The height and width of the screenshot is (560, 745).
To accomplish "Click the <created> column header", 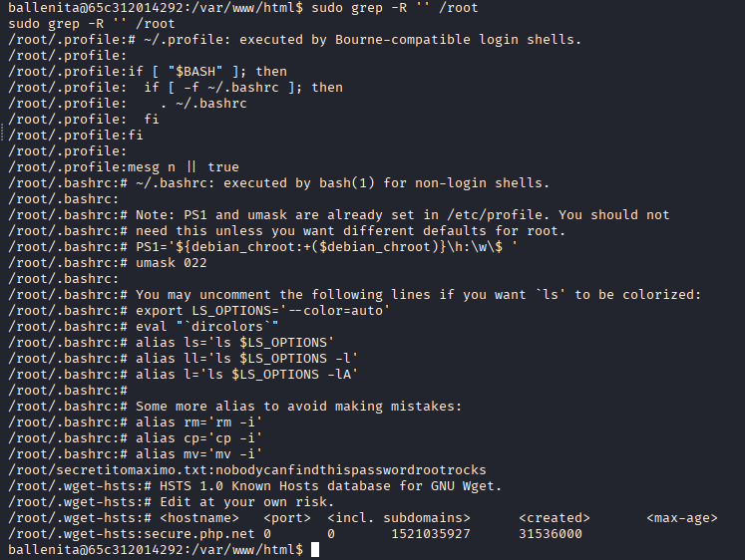I will (555, 518).
